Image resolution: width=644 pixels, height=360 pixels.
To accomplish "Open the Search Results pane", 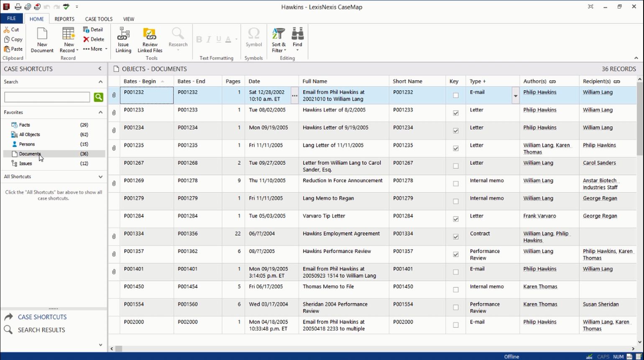I will [41, 330].
